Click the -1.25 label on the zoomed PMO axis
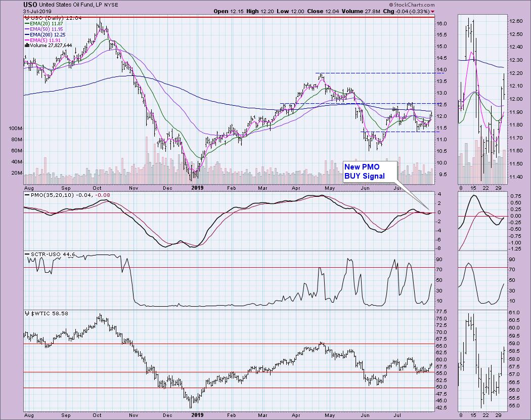 pos(515,249)
